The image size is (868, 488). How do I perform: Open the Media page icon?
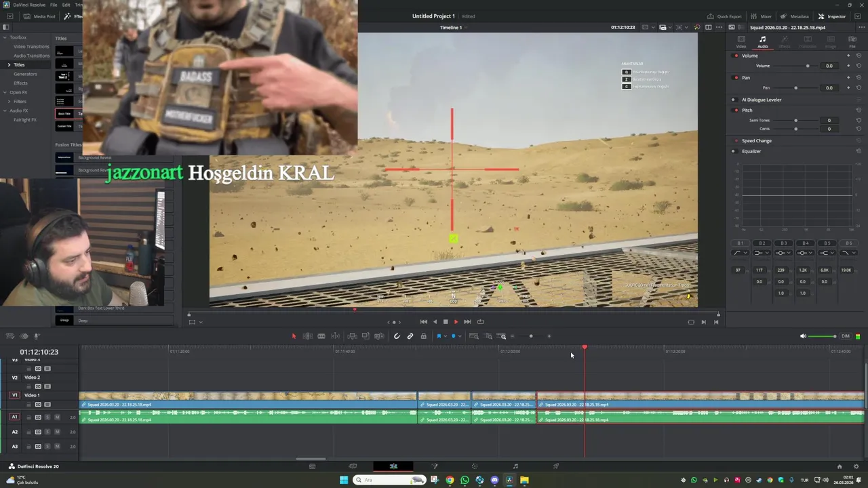click(312, 466)
